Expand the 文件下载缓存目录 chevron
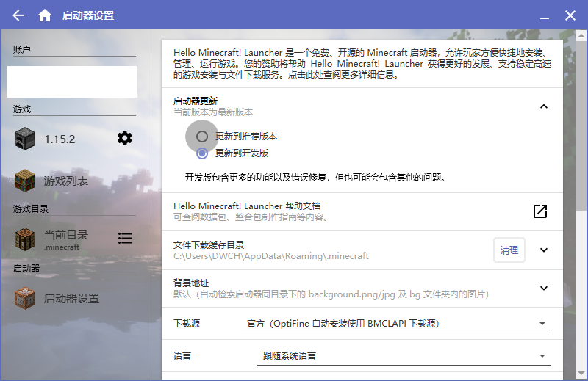588x381 pixels. point(544,250)
